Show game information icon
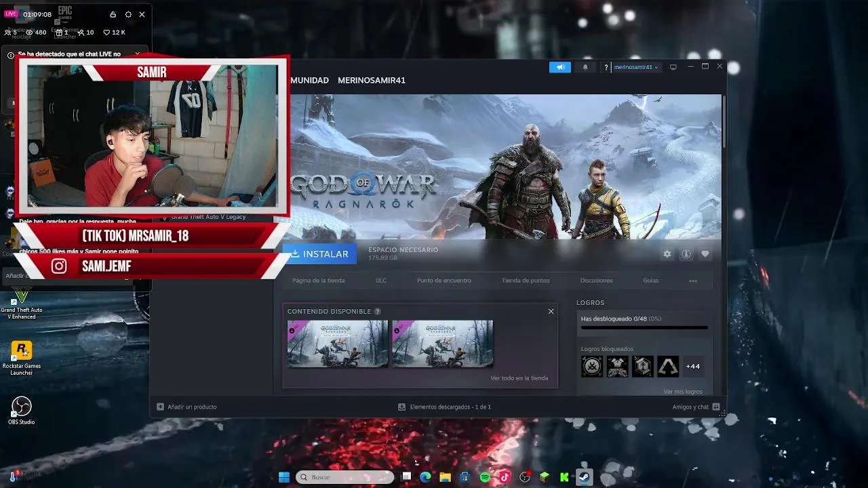 click(686, 253)
